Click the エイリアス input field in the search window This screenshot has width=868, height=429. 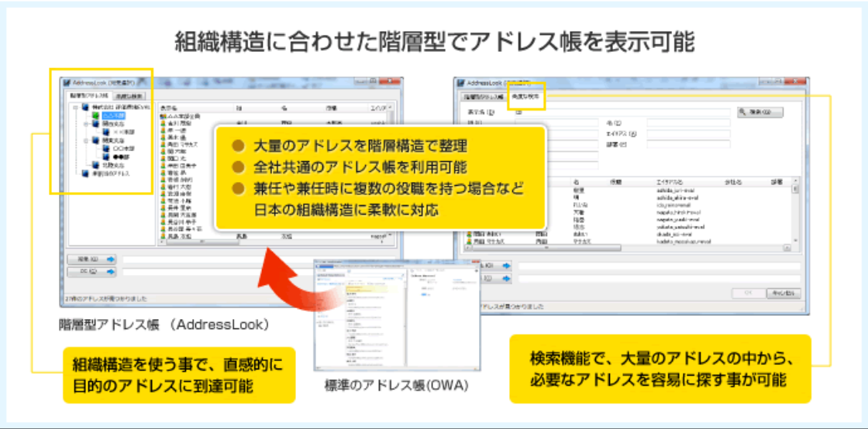point(688,133)
